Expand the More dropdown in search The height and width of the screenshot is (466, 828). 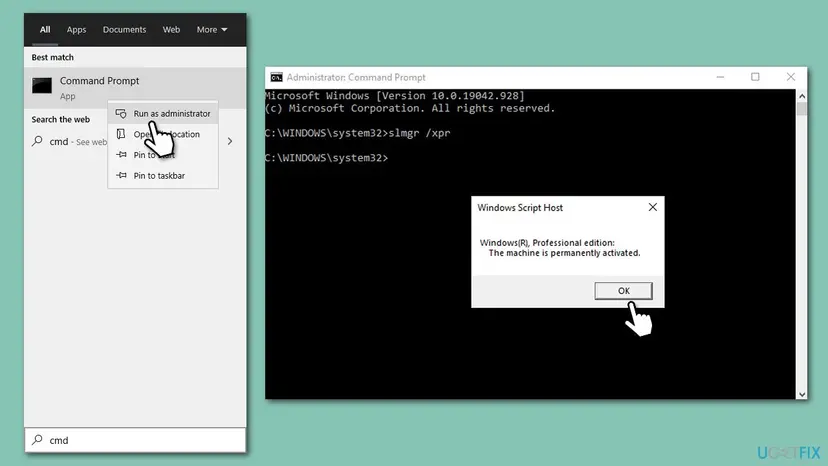212,30
